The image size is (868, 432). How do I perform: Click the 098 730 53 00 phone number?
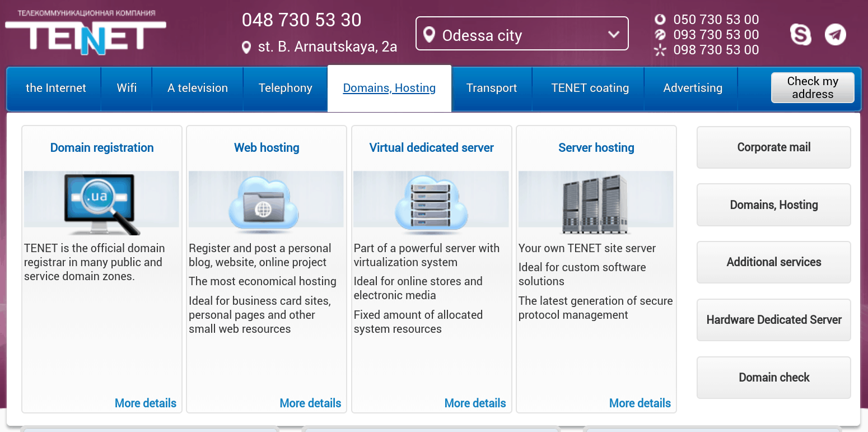click(716, 50)
